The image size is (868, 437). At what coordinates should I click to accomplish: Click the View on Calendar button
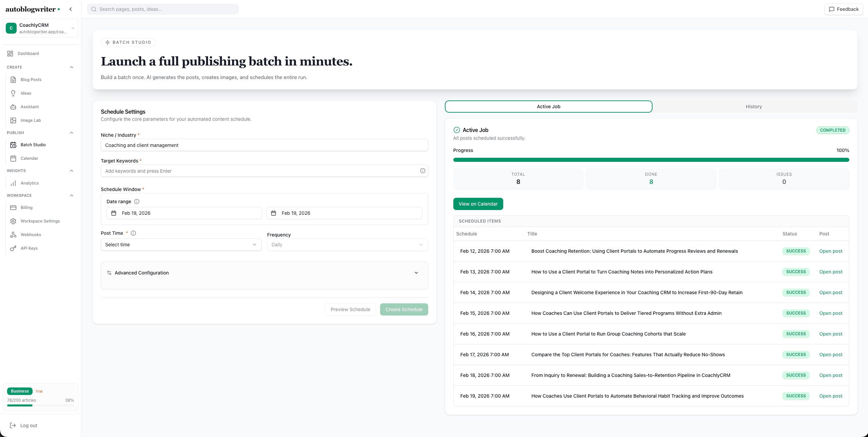[478, 204]
